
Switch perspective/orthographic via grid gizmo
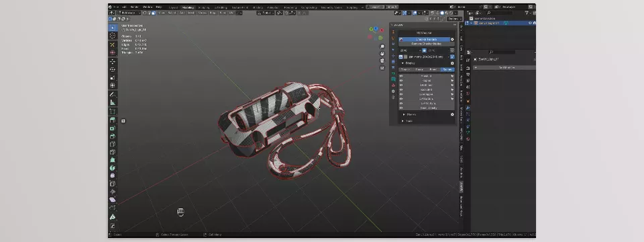(x=382, y=68)
